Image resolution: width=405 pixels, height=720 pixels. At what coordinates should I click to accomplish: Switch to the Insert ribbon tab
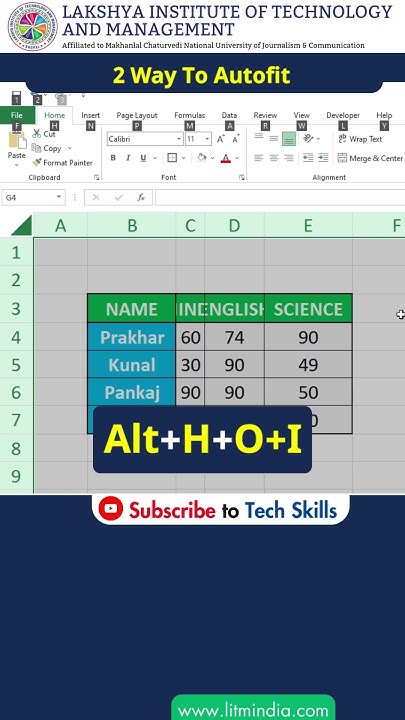point(90,115)
